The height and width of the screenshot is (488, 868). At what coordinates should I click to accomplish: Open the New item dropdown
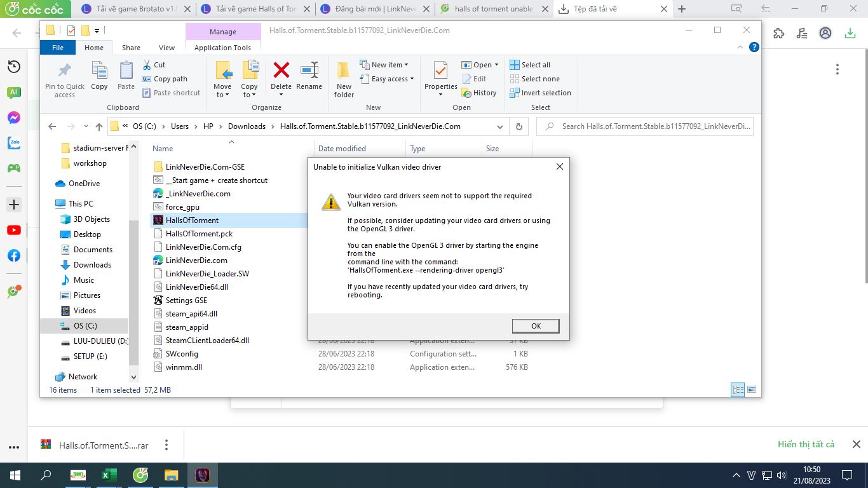(384, 65)
